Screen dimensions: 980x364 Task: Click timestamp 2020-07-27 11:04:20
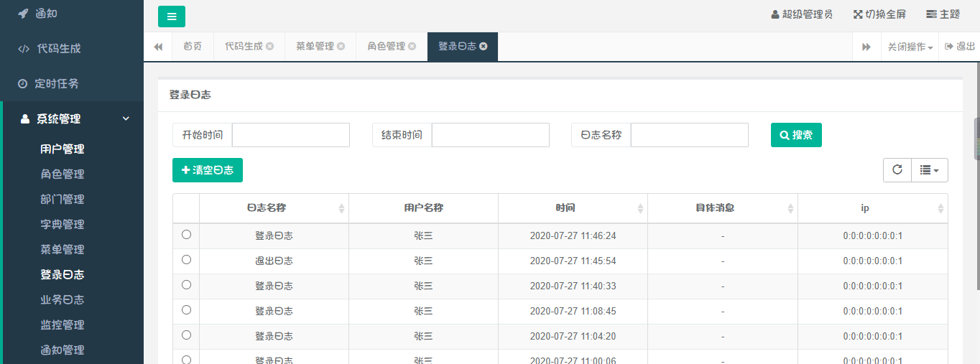573,336
